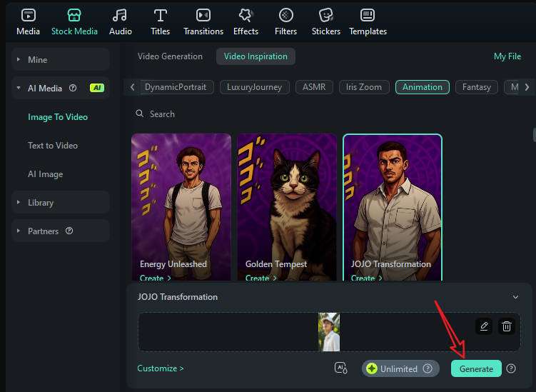
Task: Open the Effects tab
Action: pos(246,22)
